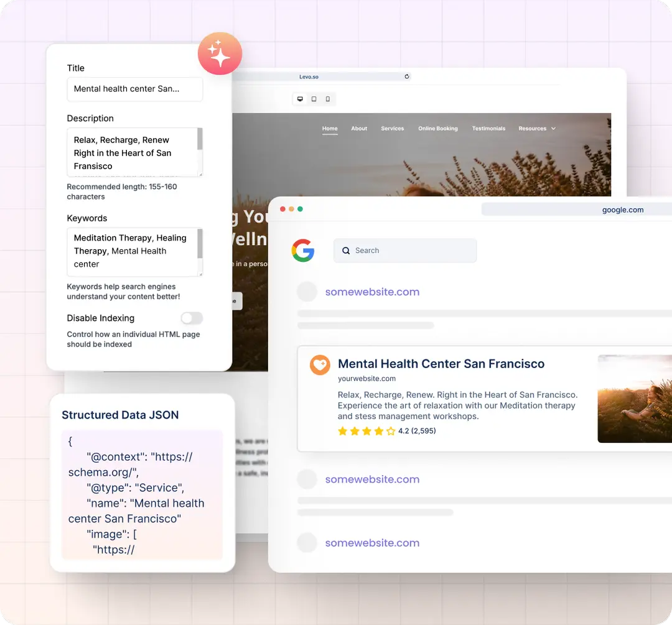The width and height of the screenshot is (672, 625).
Task: Open Mental Health Center San Francisco result
Action: pos(441,364)
